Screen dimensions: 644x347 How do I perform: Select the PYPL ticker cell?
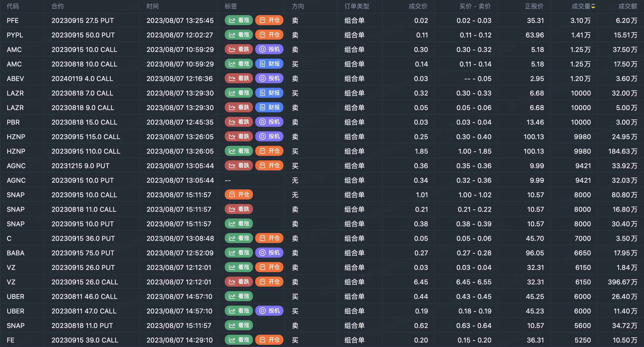click(15, 35)
